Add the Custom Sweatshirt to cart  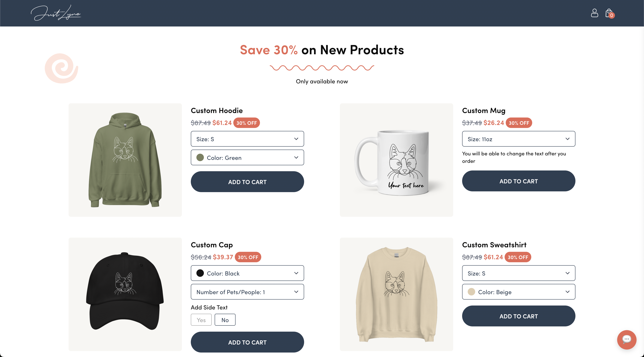click(519, 316)
